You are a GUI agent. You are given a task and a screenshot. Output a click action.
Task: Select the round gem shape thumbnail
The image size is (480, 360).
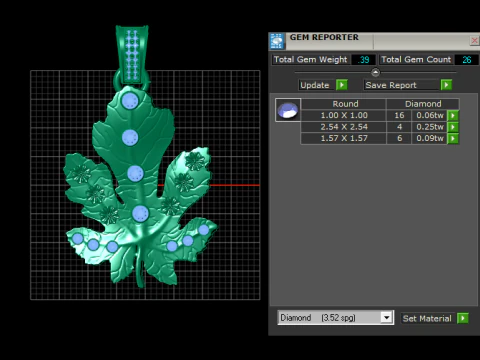tap(288, 110)
